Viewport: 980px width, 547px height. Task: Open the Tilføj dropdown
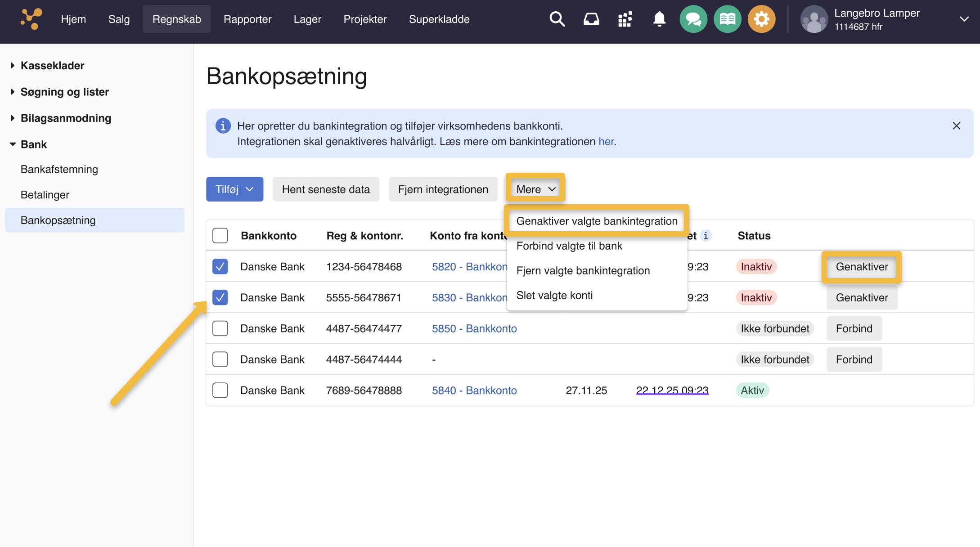[x=235, y=189]
